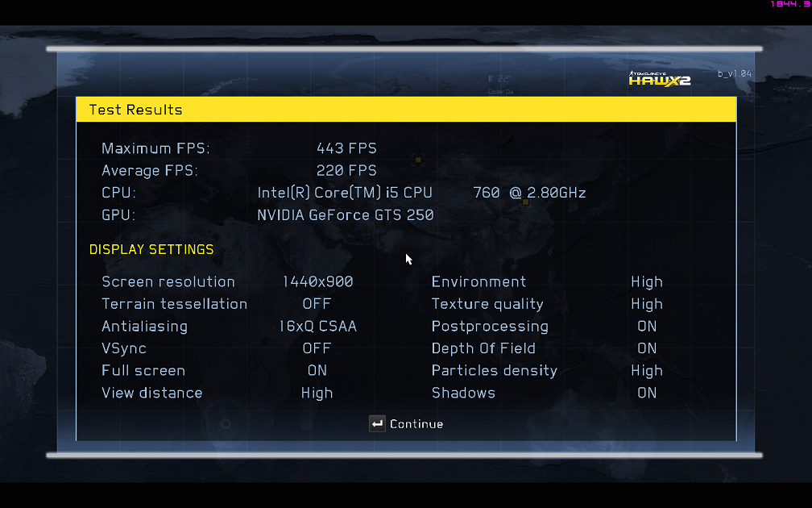Screen dimensions: 812x508
Task: Click the '443 FPS' value
Action: point(346,148)
